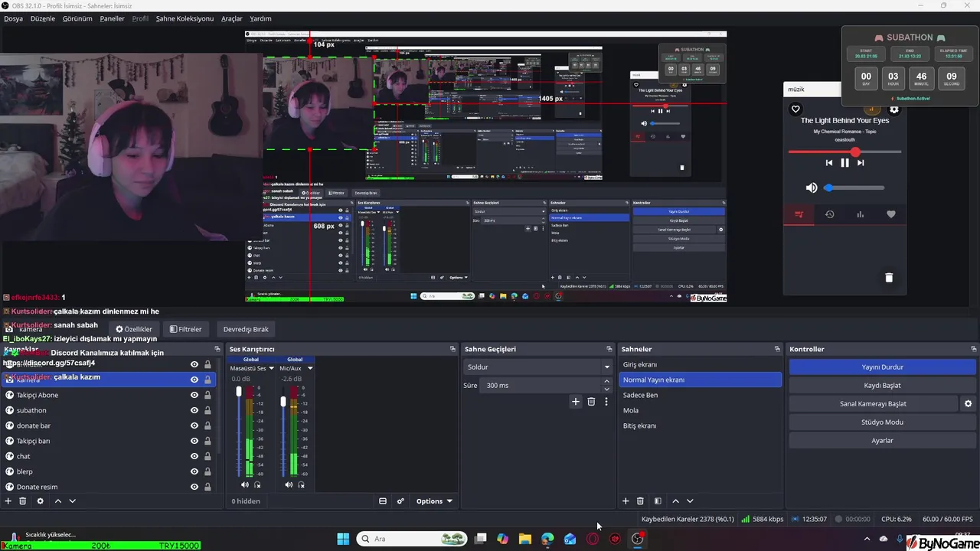Hide the subathon source
This screenshot has width=980, height=551.
(194, 410)
